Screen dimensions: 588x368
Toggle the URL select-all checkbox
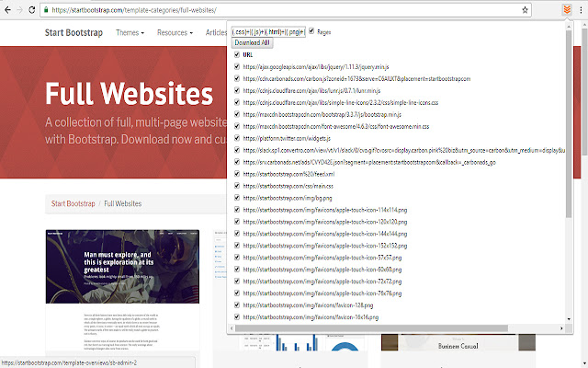tap(237, 54)
